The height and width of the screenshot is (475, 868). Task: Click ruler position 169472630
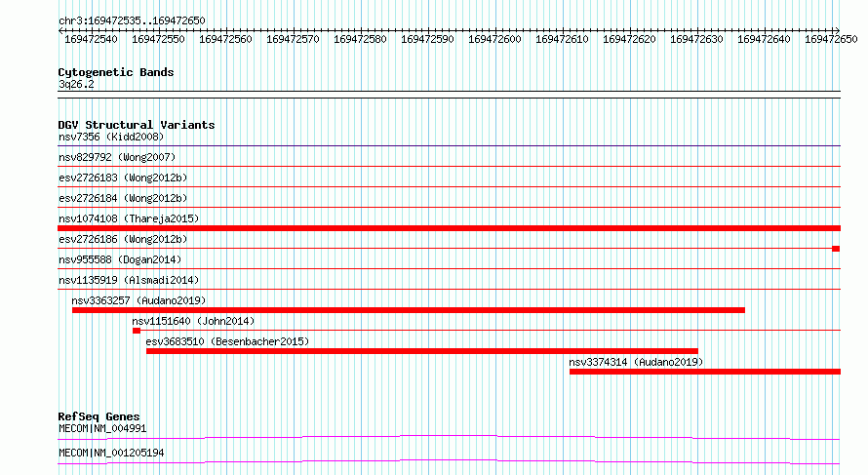pos(696,39)
